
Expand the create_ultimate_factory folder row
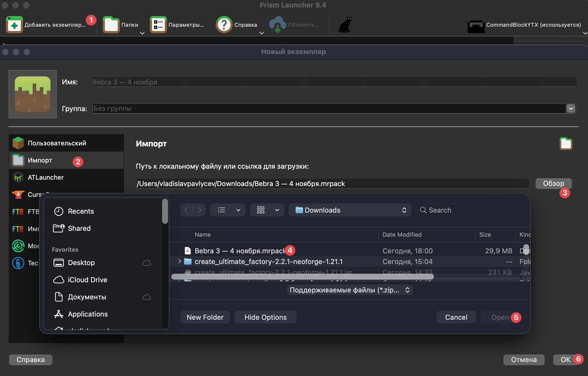click(180, 261)
